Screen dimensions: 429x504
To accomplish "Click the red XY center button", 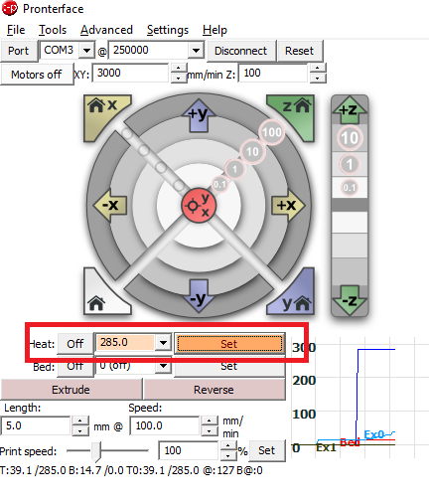I will point(199,206).
